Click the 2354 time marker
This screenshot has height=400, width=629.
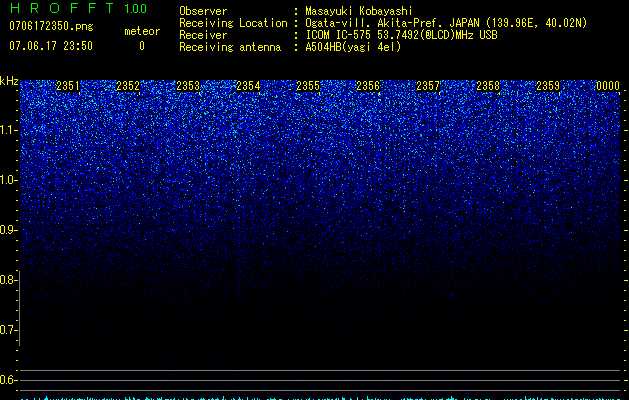248,86
